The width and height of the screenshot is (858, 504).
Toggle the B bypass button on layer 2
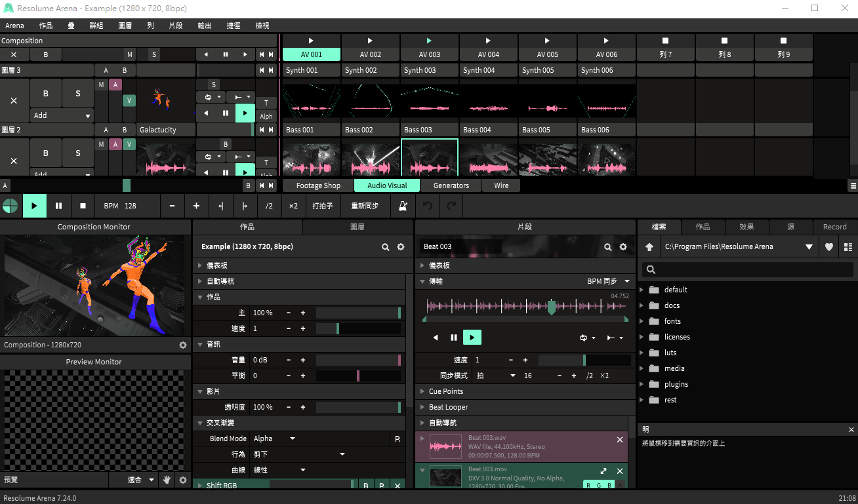(x=46, y=153)
